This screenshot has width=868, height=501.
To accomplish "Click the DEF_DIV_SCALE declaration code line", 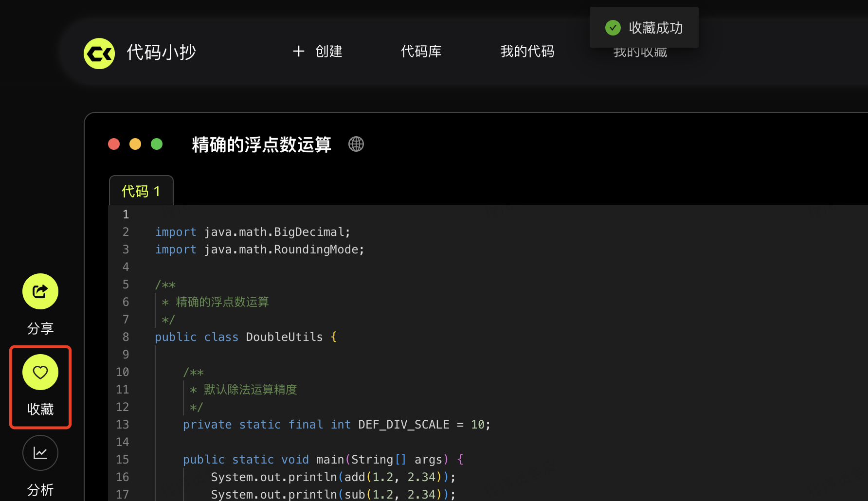I will point(336,425).
